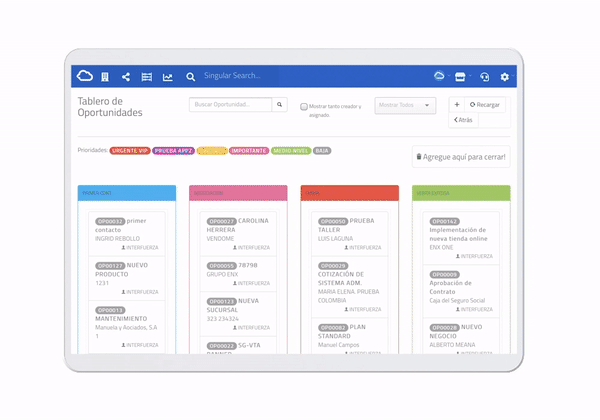Open the building companies icon
The height and width of the screenshot is (420, 600).
tap(105, 77)
